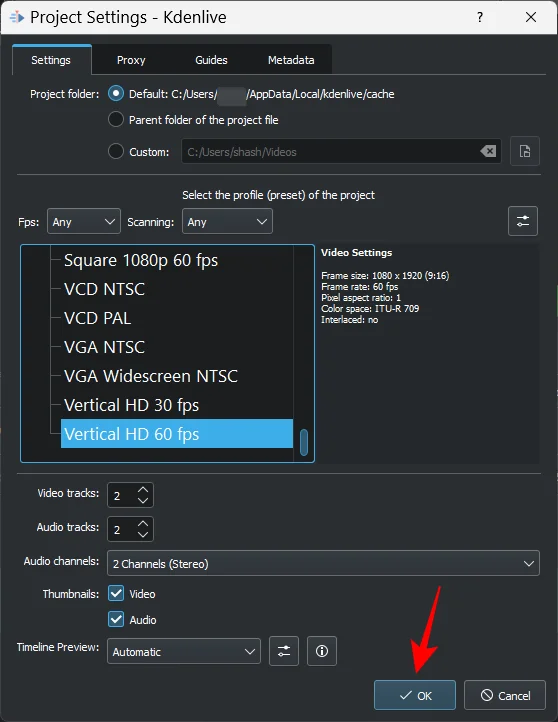Screen dimensions: 558x722
Task: Open the custom folder browse button
Action: [525, 151]
